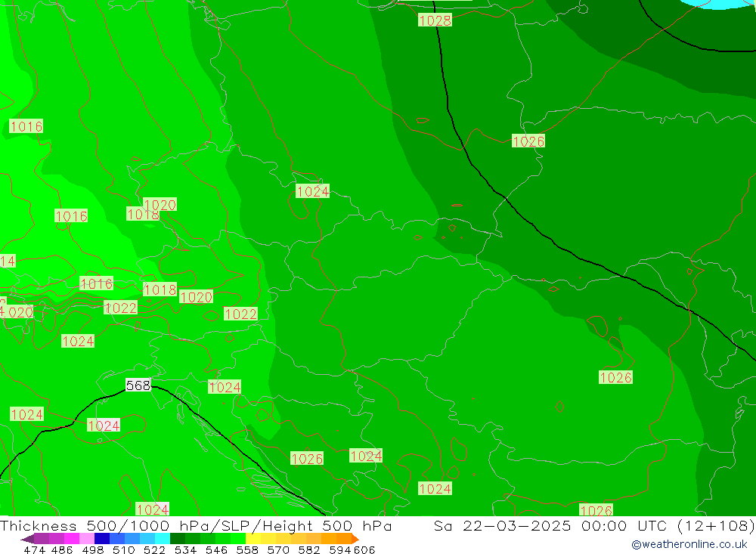Click the 594 legend value

339,549
